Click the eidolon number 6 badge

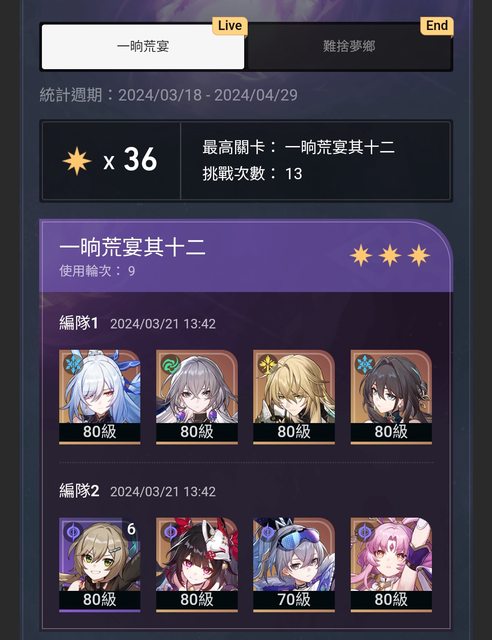coord(131,529)
